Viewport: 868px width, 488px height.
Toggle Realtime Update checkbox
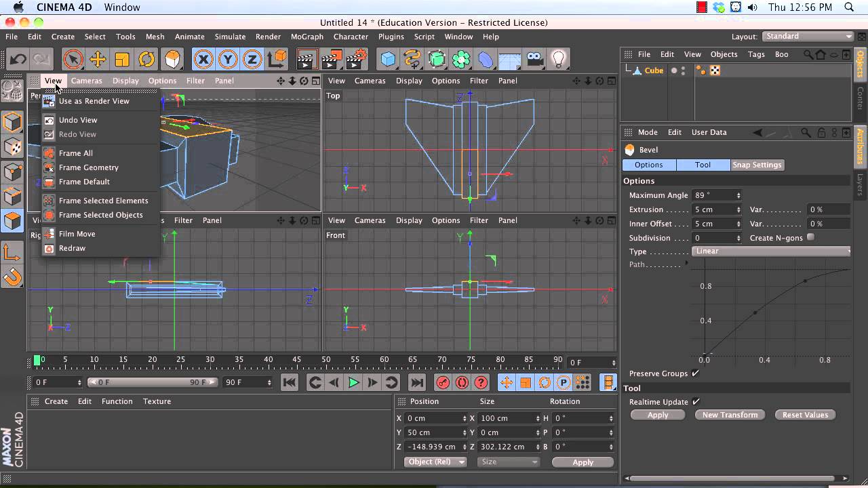coord(696,402)
